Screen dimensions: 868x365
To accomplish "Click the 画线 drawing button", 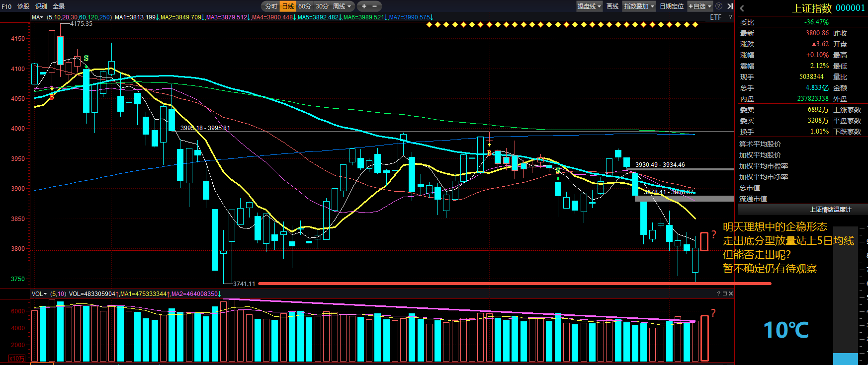I will pos(612,6).
